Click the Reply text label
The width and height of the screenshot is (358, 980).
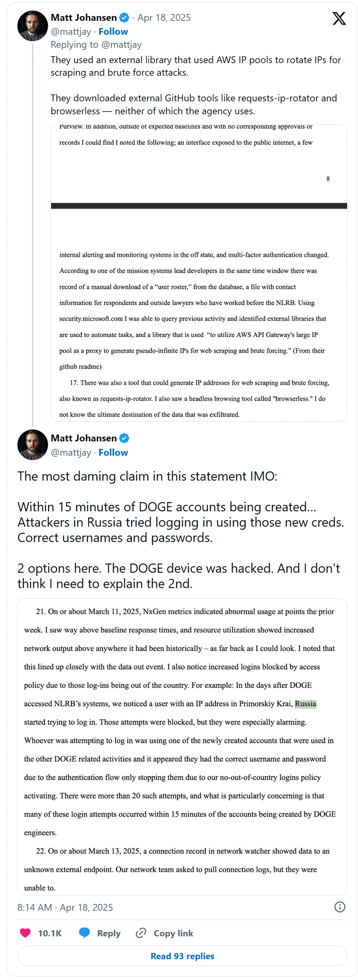[109, 933]
